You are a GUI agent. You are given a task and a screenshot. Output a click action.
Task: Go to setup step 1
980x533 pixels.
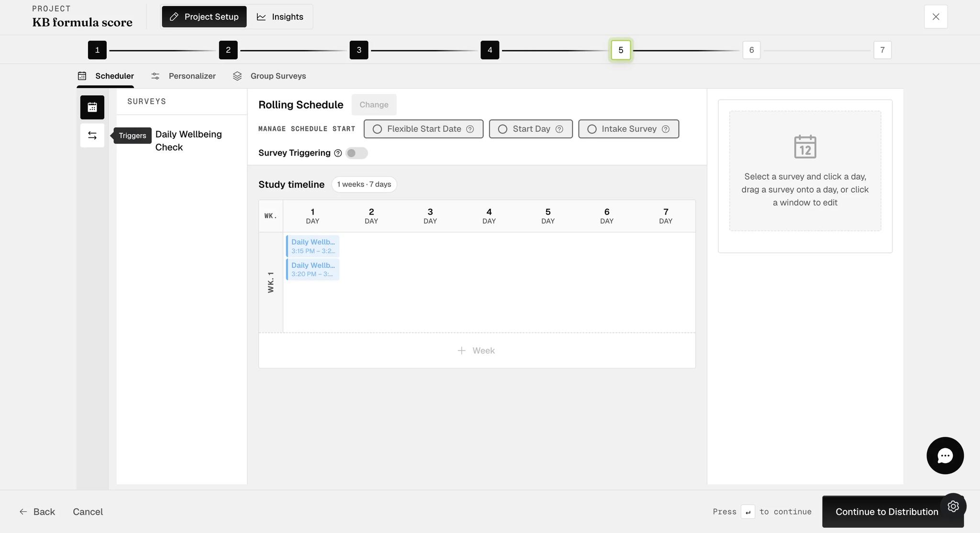pyautogui.click(x=97, y=50)
